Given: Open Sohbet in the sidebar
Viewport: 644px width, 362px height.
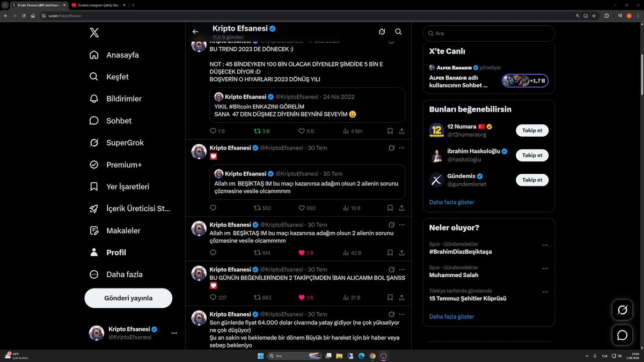Looking at the screenshot, I should (111, 121).
